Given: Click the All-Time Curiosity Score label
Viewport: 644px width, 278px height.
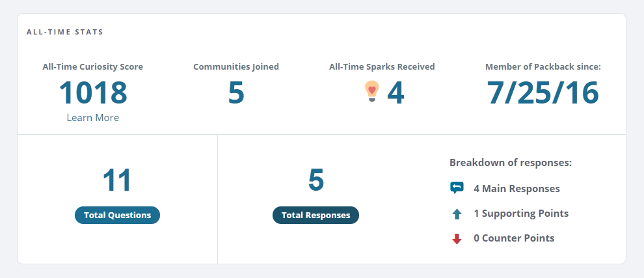Looking at the screenshot, I should (93, 66).
